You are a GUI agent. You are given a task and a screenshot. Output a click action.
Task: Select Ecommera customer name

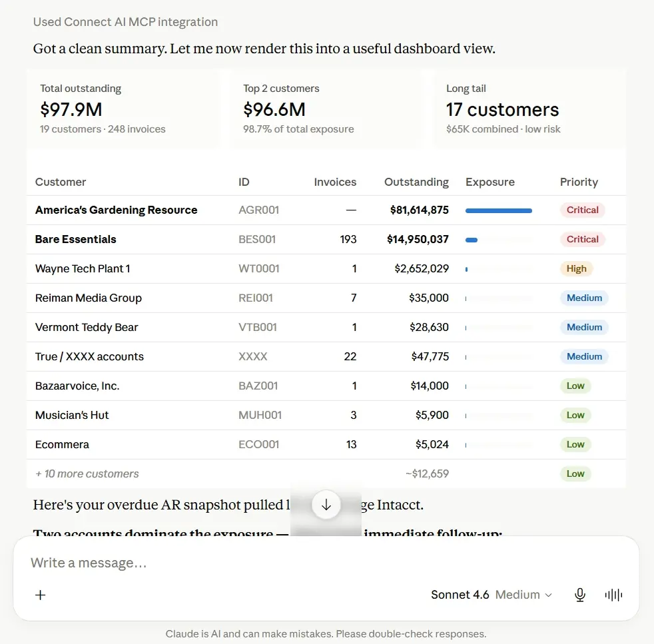coord(62,445)
